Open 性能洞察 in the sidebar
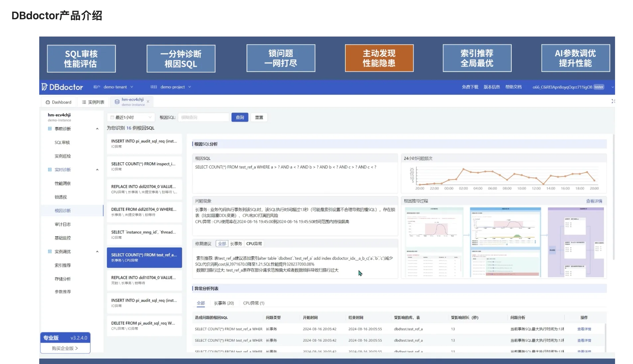Viewport: 633px width, 364px height. [x=63, y=183]
